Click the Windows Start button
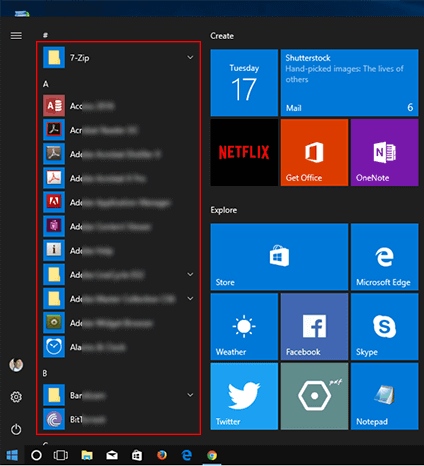The image size is (424, 466). tap(12, 455)
